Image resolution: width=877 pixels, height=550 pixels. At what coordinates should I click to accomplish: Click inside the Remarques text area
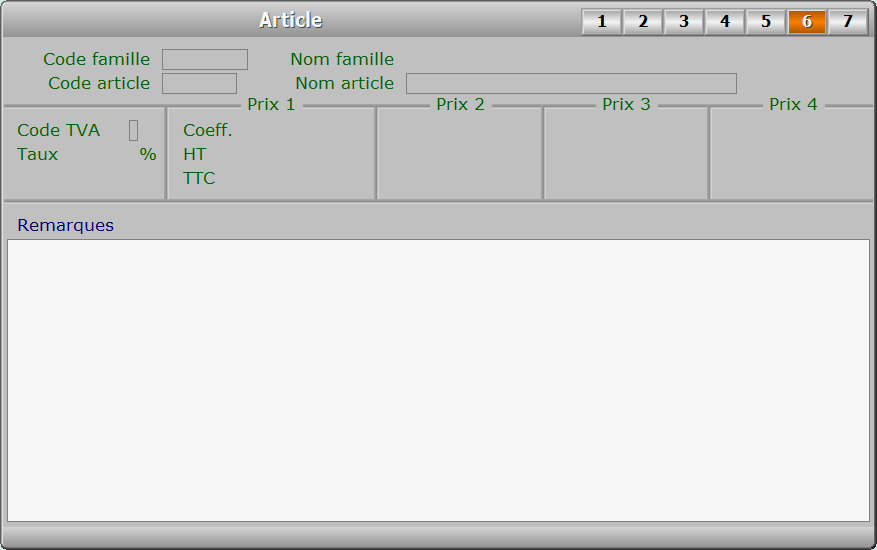pos(438,380)
